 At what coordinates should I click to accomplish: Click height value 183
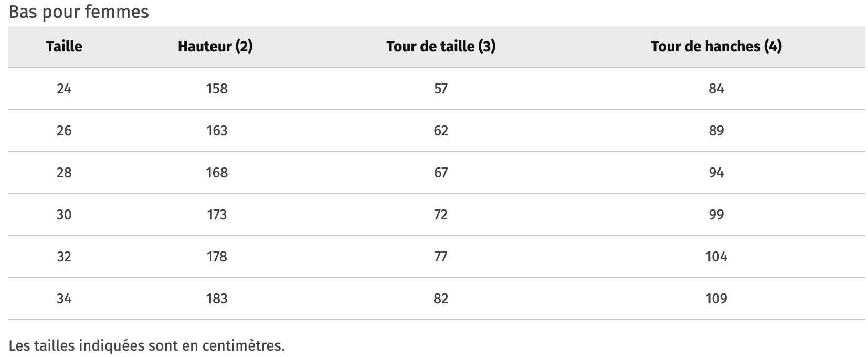pyautogui.click(x=217, y=299)
